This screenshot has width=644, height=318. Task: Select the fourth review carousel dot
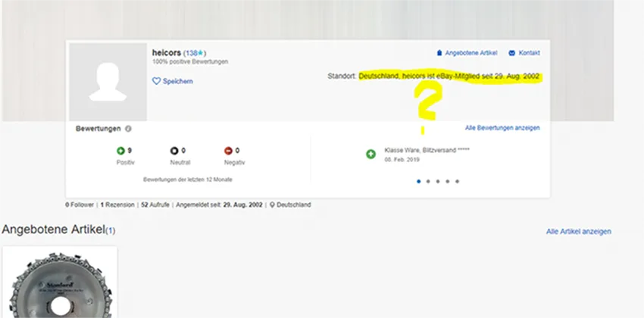[x=447, y=182]
